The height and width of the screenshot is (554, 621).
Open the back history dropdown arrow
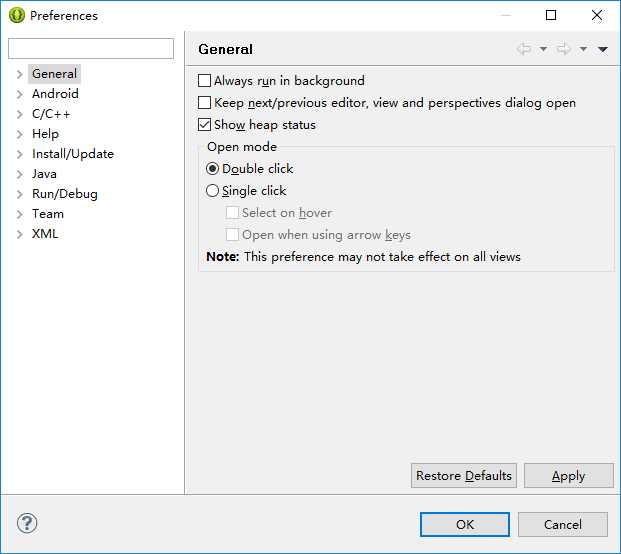[543, 49]
